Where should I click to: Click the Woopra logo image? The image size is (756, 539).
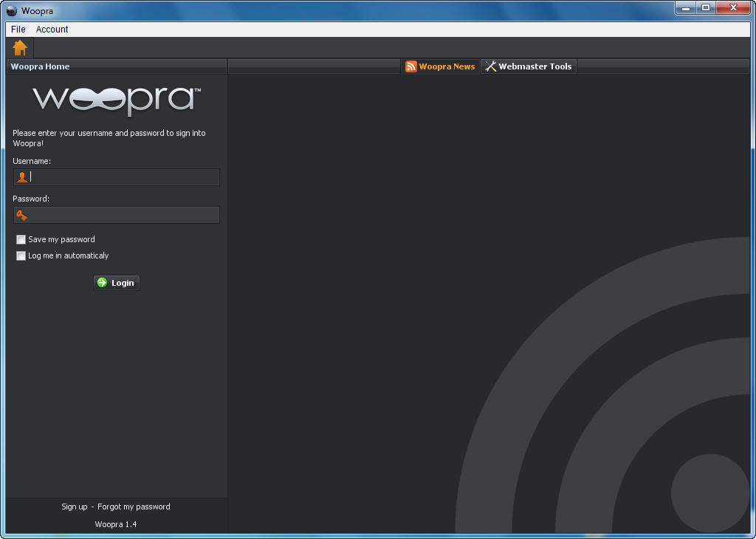(x=116, y=100)
